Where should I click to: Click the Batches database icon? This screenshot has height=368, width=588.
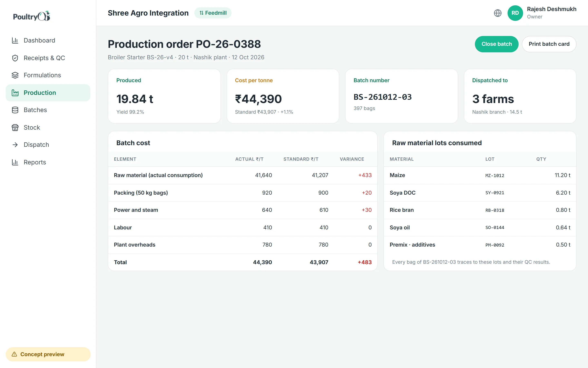pos(15,110)
